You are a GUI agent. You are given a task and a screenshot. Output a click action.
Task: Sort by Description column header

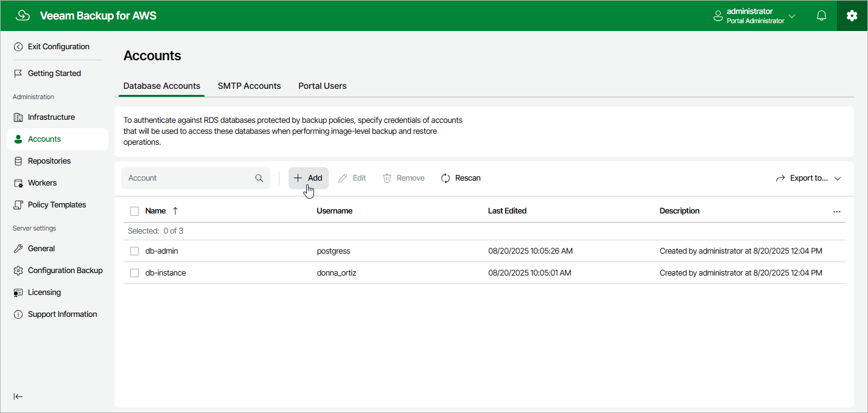[x=679, y=211]
